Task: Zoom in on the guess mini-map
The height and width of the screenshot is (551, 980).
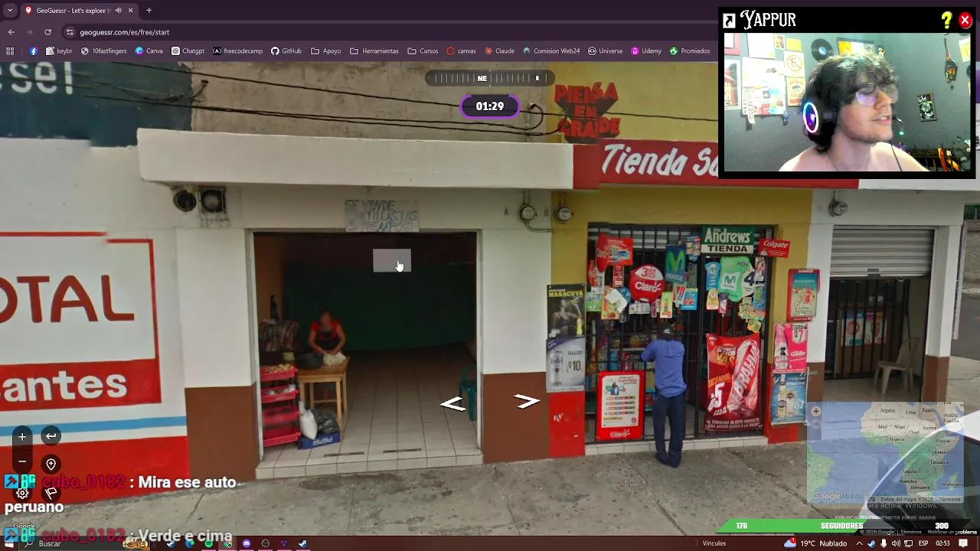Action: (816, 412)
